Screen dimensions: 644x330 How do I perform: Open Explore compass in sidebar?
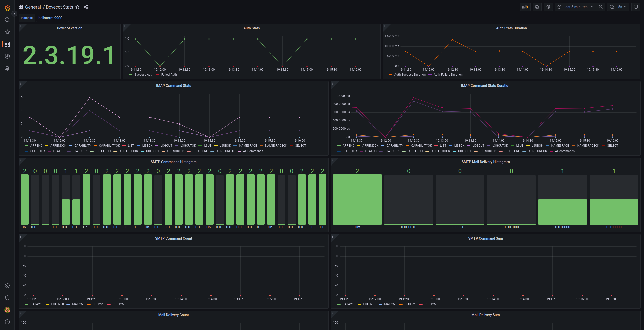[7, 56]
